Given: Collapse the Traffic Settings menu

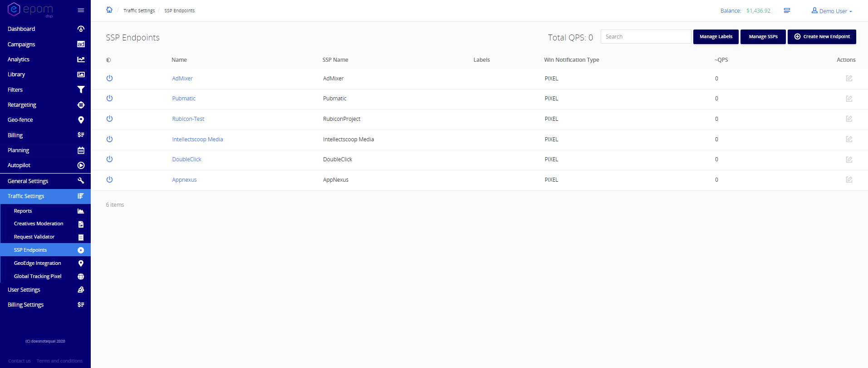Looking at the screenshot, I should click(45, 196).
